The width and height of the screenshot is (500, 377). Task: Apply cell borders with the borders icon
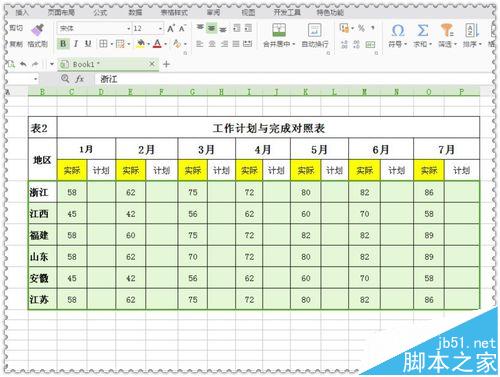104,44
